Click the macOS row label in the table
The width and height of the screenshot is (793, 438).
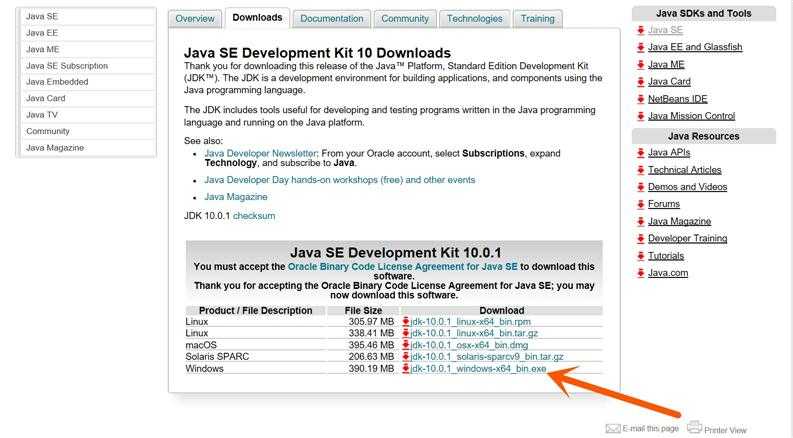click(201, 345)
